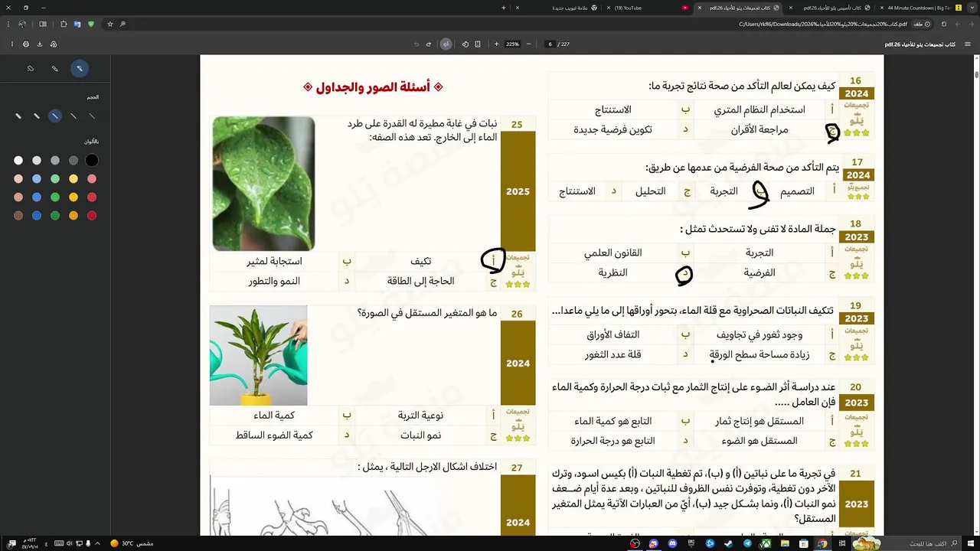Viewport: 980px width, 551px height.
Task: Open the Windows Start menu
Action: 971,544
